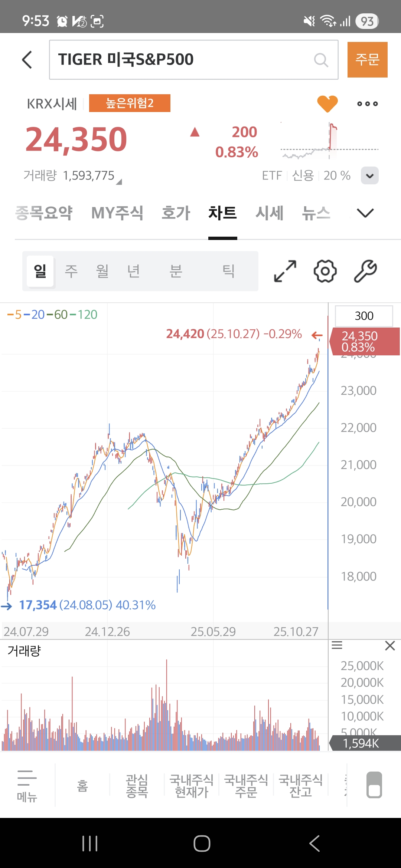The image size is (401, 868).
Task: Expand the additional tabs chevron
Action: (x=365, y=213)
